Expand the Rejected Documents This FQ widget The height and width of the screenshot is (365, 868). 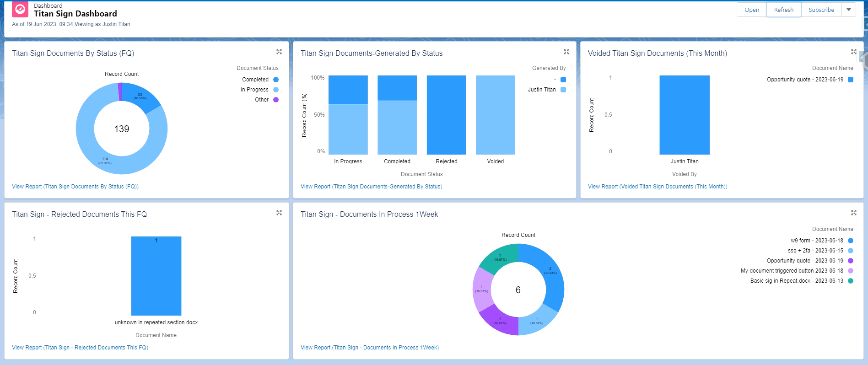pos(279,213)
